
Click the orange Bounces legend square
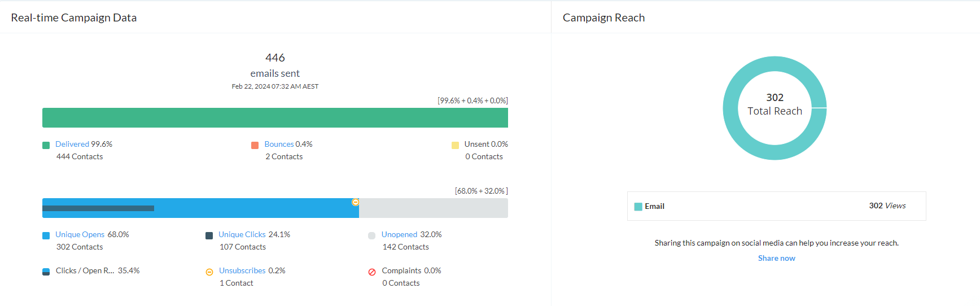point(255,145)
